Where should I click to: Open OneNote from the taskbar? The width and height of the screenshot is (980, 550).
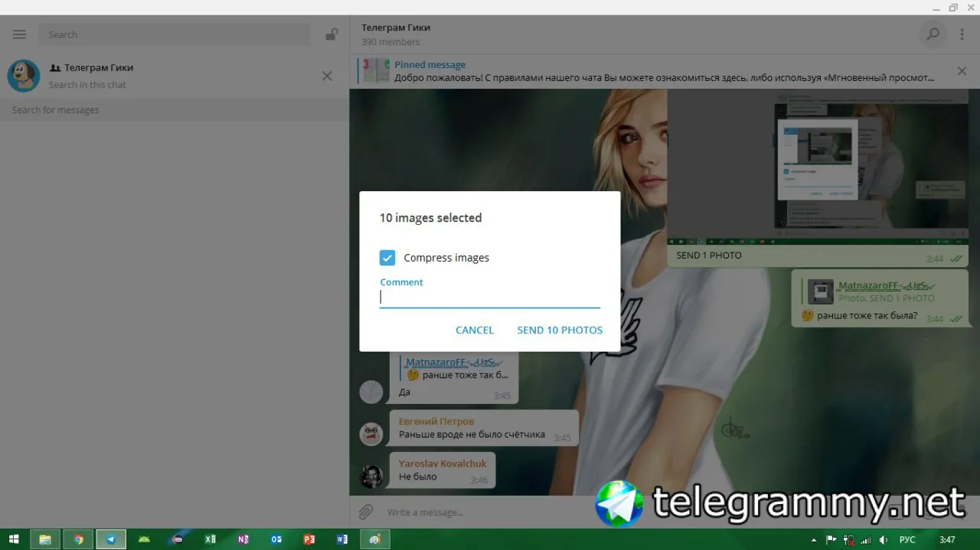243,539
